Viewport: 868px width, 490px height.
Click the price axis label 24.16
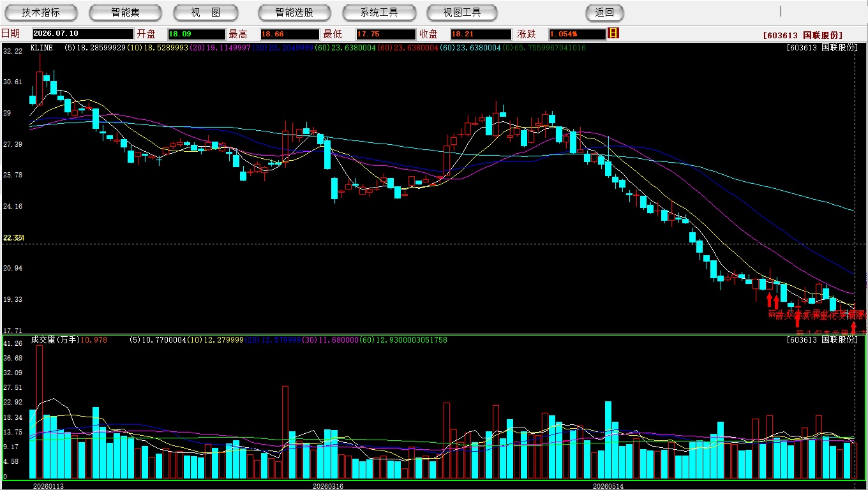coord(13,206)
